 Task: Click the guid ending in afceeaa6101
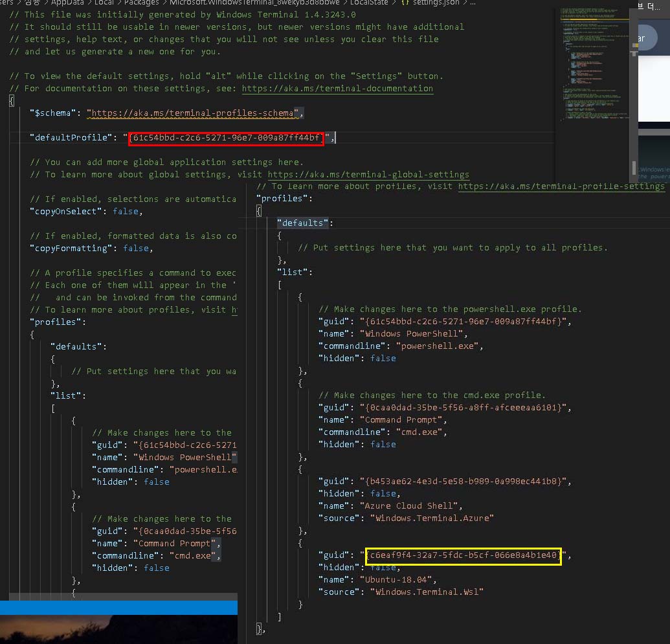pos(463,408)
